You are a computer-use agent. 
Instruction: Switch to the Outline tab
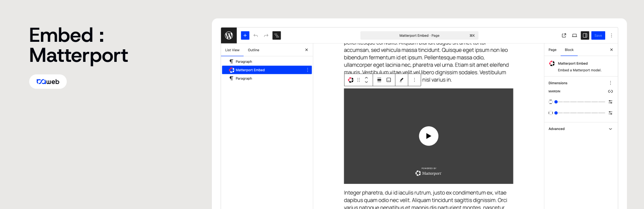[254, 50]
